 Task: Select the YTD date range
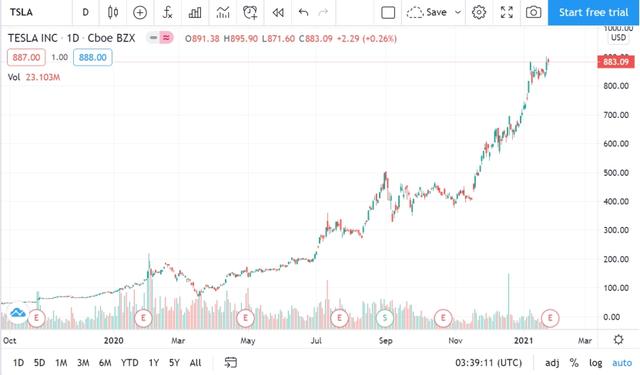[x=129, y=363]
